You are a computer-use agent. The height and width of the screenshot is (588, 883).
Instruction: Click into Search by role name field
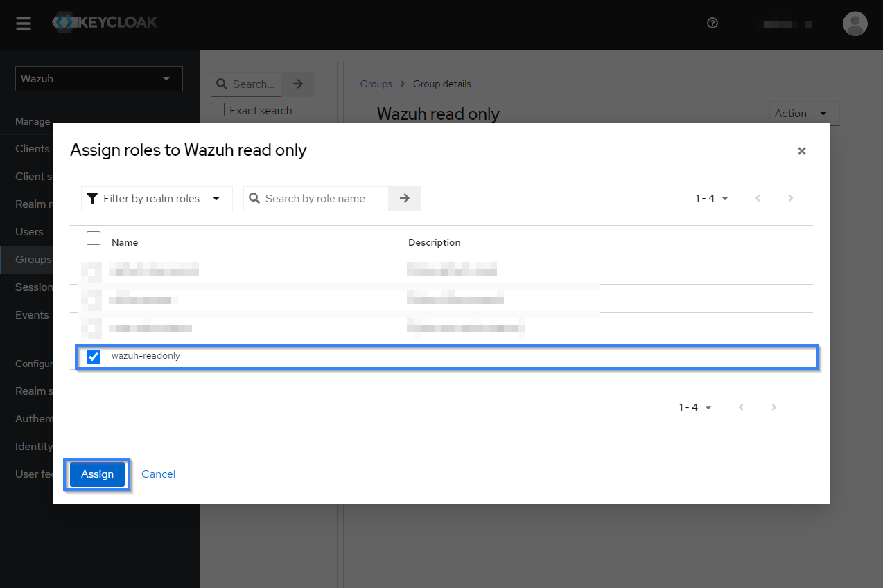(x=316, y=199)
